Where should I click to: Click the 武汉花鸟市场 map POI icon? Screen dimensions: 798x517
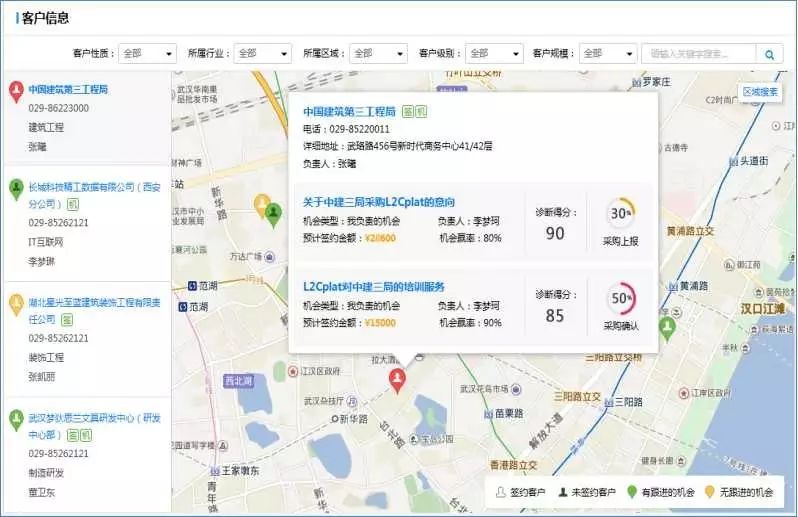[x=516, y=389]
